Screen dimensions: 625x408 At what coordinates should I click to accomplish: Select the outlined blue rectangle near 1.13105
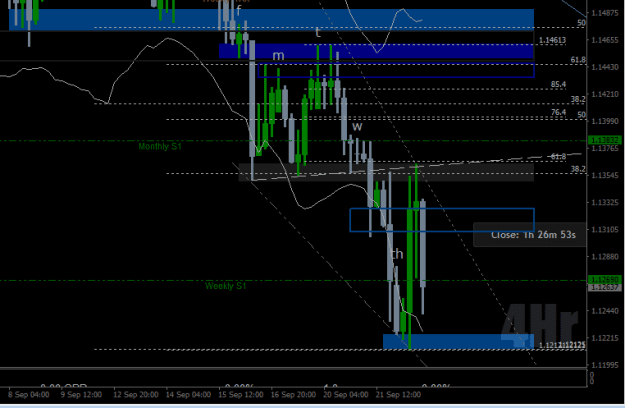(x=442, y=220)
